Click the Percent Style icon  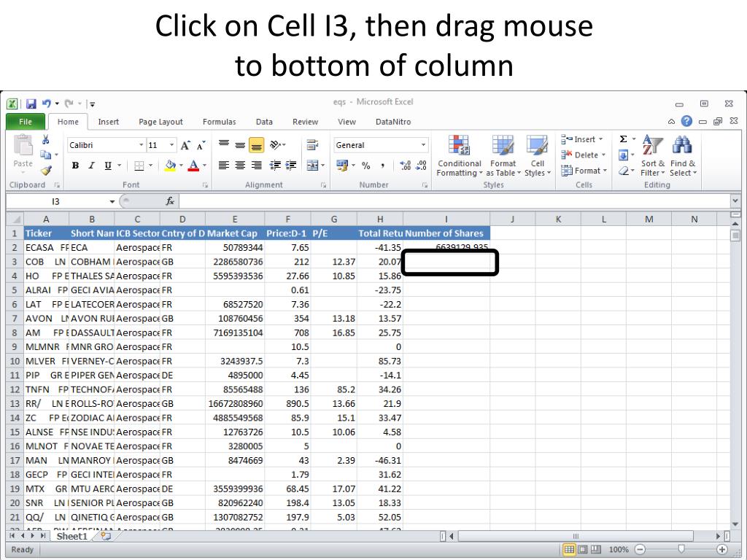point(366,166)
